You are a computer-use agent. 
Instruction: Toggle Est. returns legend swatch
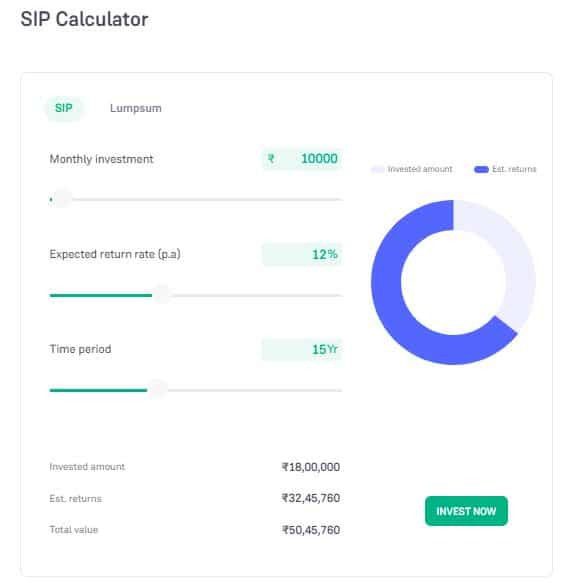[481, 170]
